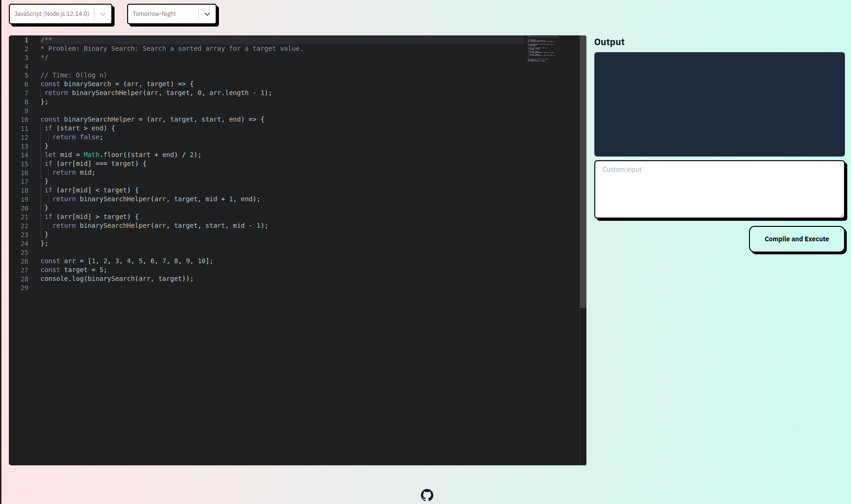Open the GitHub icon link in footer
The image size is (851, 504).
(x=427, y=495)
